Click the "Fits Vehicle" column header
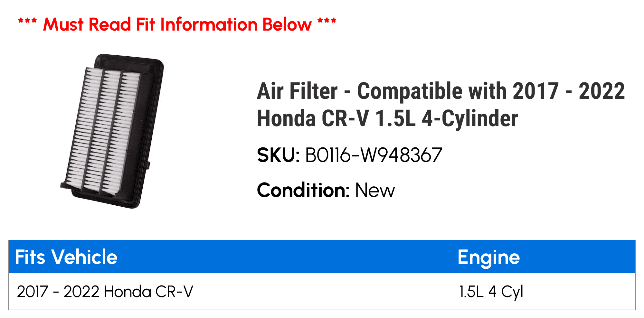Viewport: 644px width, 318px height. [66, 257]
